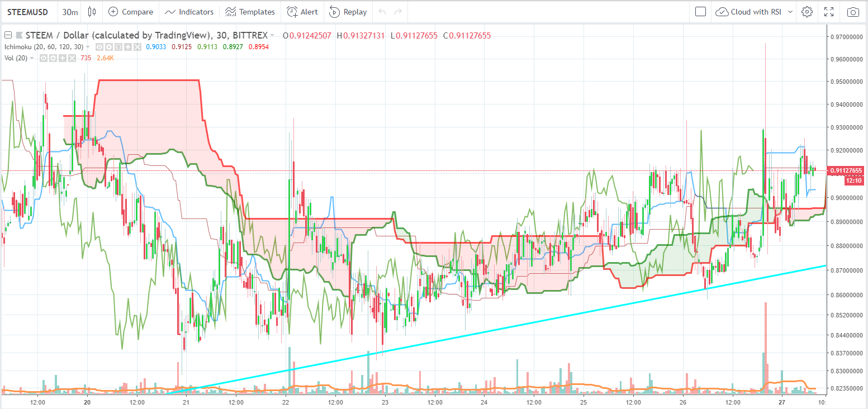The image size is (868, 409).
Task: Click the Cloud with RSI layout name
Action: [x=757, y=12]
